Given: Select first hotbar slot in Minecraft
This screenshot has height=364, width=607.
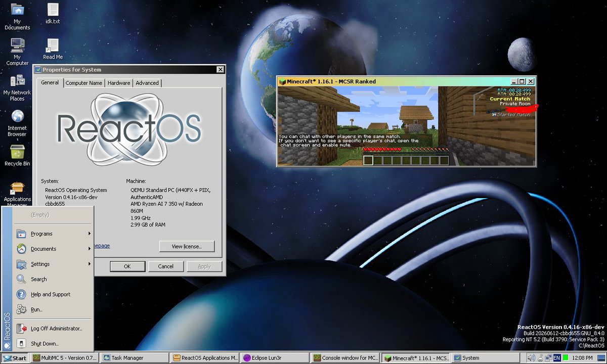Looking at the screenshot, I should click(368, 160).
